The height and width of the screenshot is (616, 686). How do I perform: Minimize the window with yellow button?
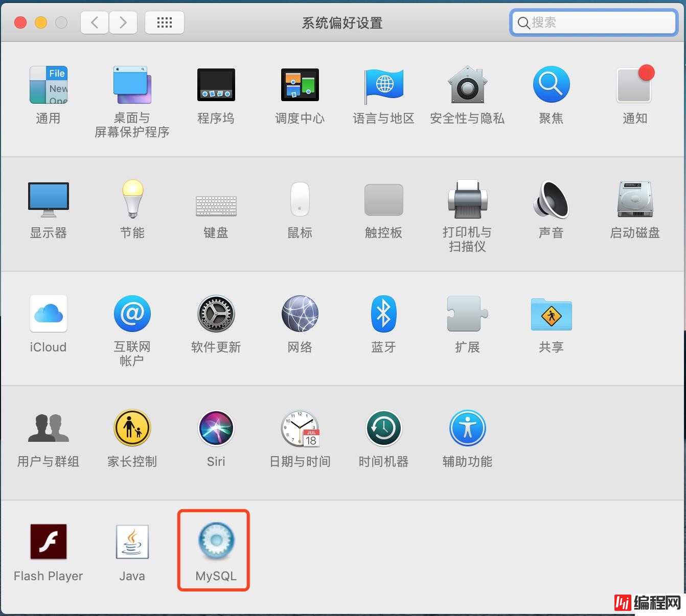(41, 22)
